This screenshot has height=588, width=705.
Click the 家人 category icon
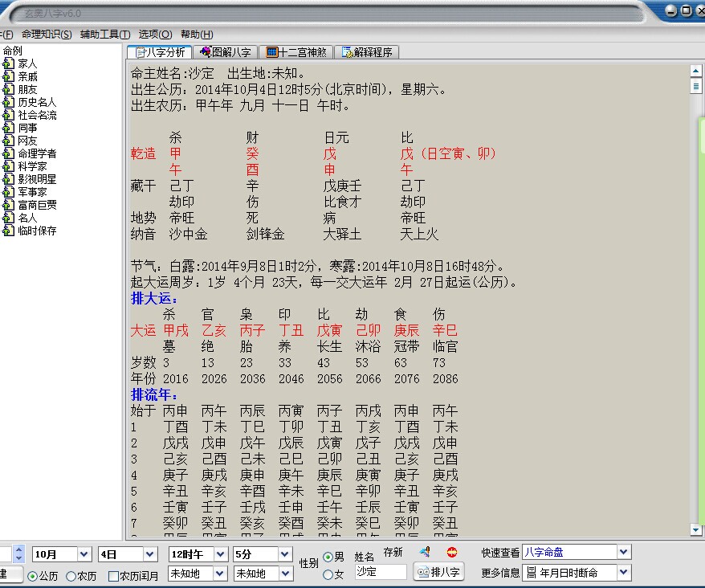(9, 63)
